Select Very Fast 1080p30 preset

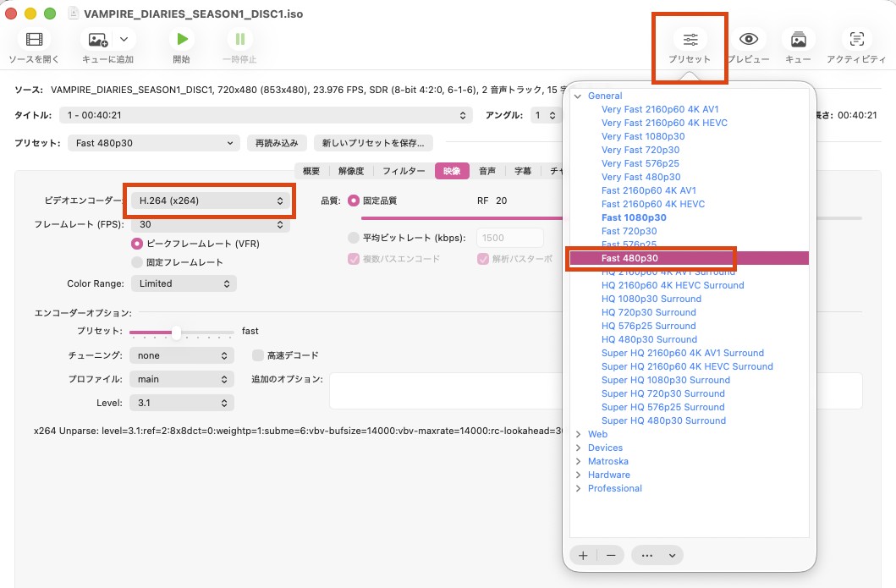pyautogui.click(x=643, y=136)
